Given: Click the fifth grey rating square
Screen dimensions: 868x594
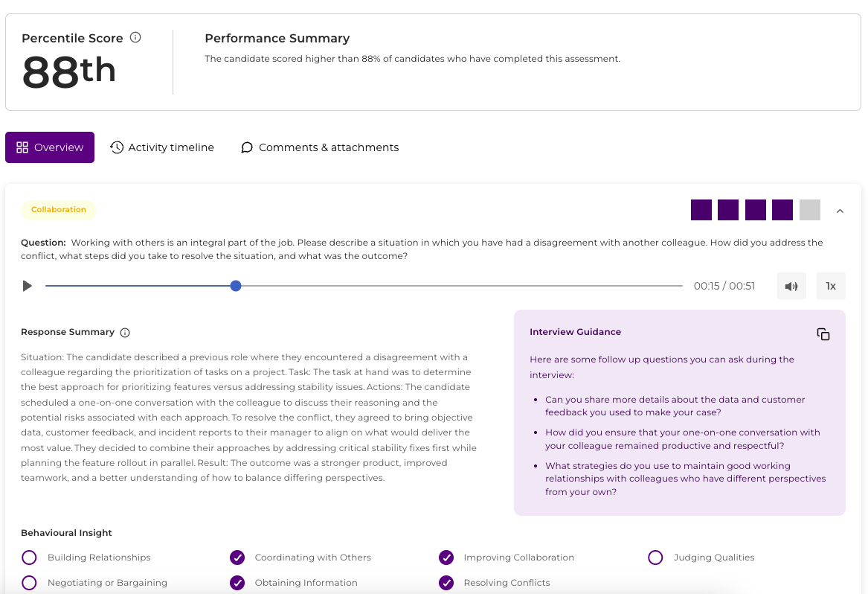Looking at the screenshot, I should pos(809,210).
